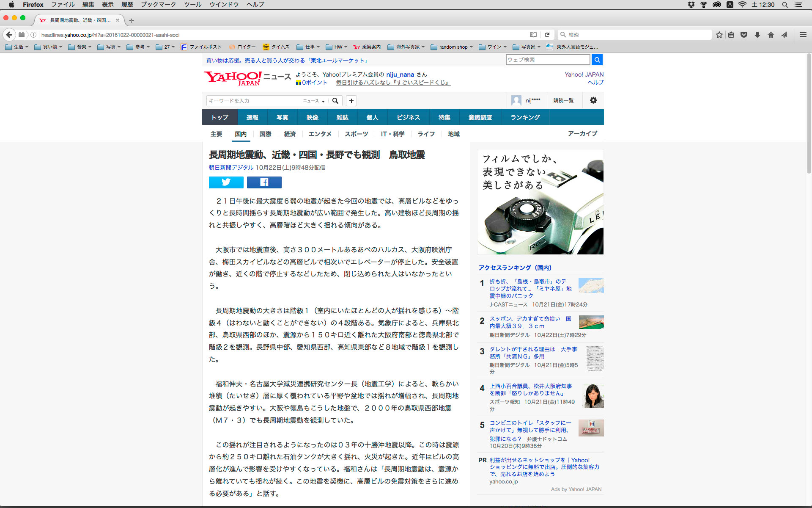Switch to the ランキング news tab
This screenshot has height=508, width=812.
(525, 117)
